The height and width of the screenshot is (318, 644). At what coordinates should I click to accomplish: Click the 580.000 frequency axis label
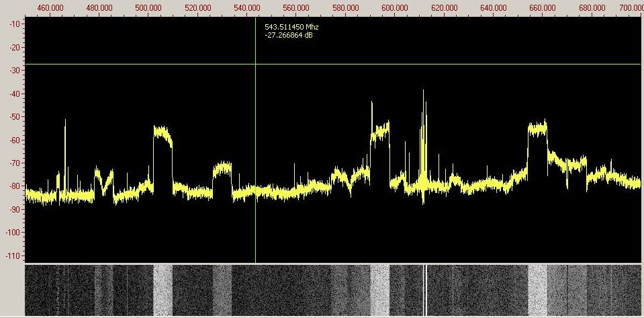coord(346,8)
